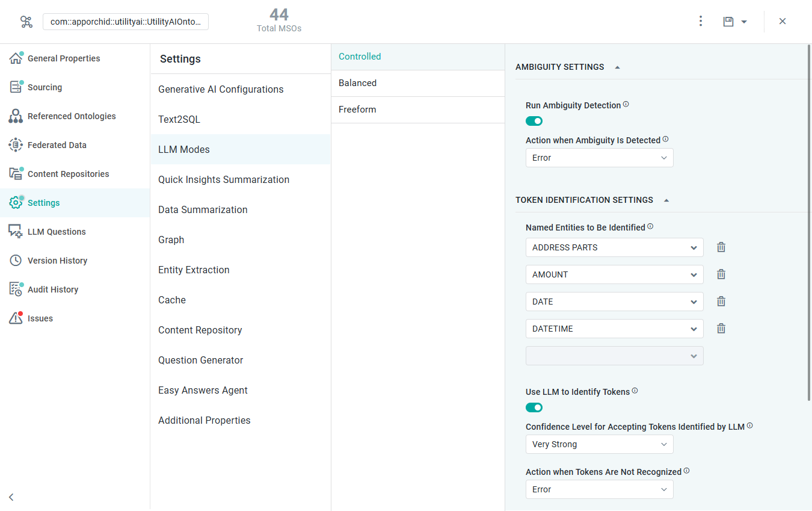Click the ontology name field at top

126,22
